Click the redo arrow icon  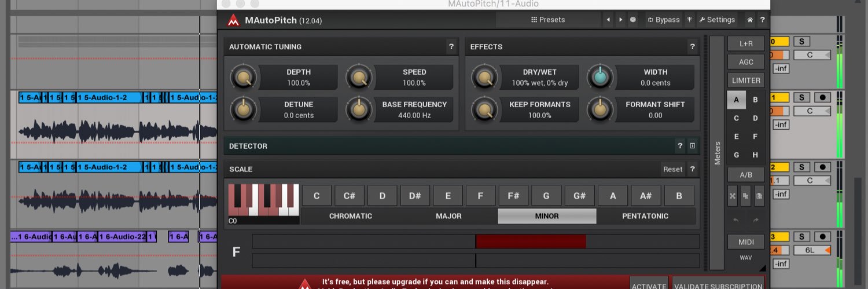coord(756,220)
